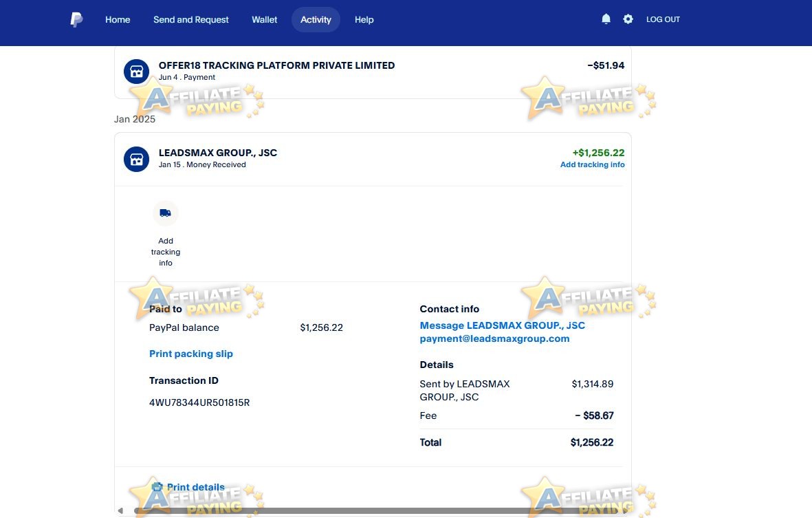Click the Transaction ID heading
The width and height of the screenshot is (812, 518).
tap(184, 380)
